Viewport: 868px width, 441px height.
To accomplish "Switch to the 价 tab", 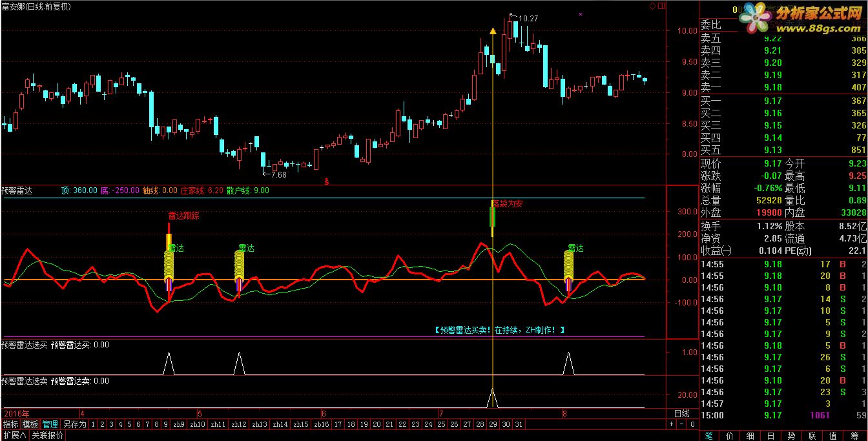I will (730, 436).
